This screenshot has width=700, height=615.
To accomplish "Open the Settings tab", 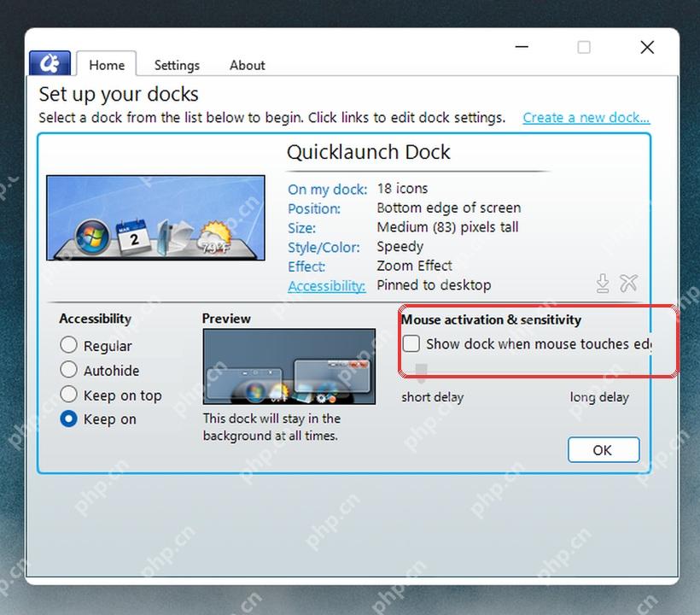I will tap(177, 65).
